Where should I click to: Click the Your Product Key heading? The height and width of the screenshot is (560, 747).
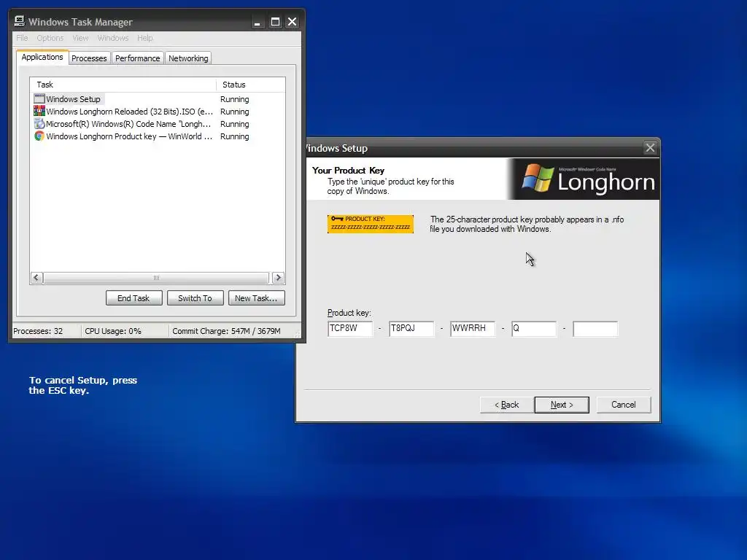point(348,171)
